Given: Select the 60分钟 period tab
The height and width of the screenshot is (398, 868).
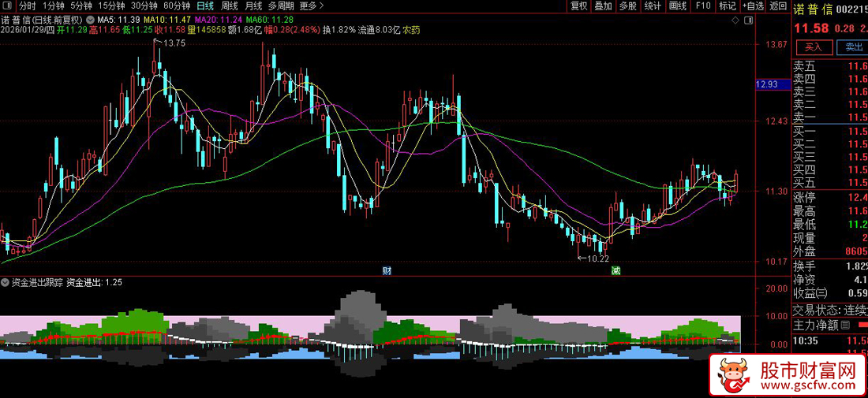Looking at the screenshot, I should (177, 6).
